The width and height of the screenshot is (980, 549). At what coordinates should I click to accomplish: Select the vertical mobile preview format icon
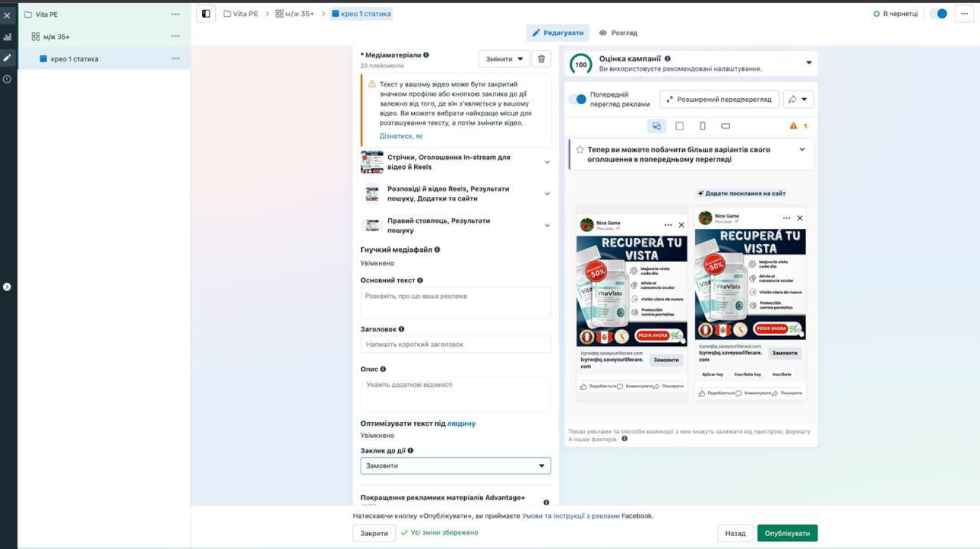[x=703, y=126]
